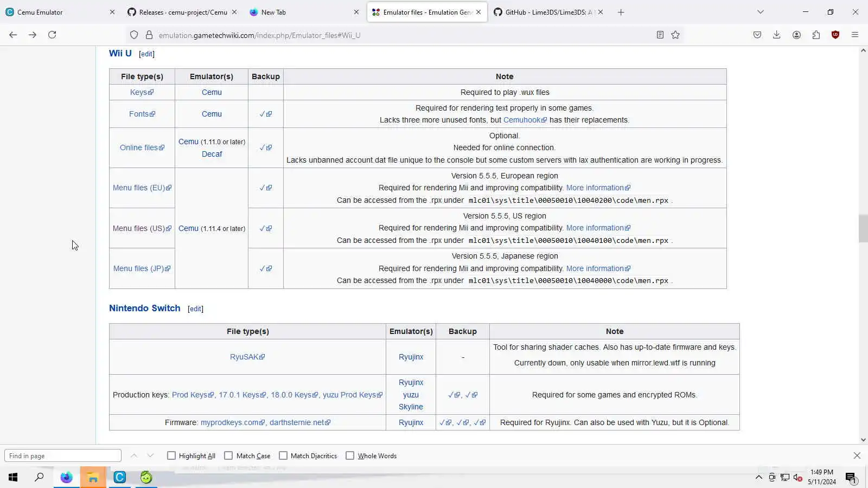Open the Downloads panel

[777, 35]
